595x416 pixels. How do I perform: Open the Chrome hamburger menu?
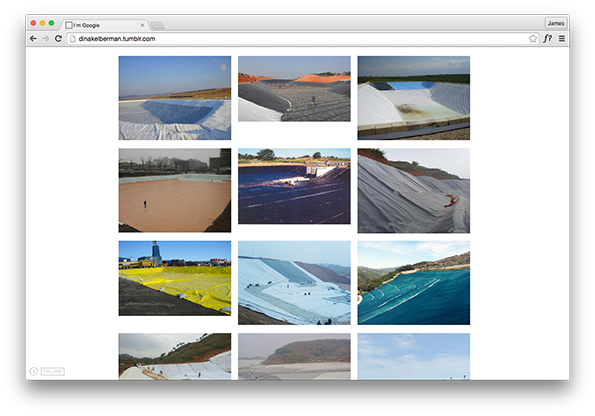pos(562,38)
